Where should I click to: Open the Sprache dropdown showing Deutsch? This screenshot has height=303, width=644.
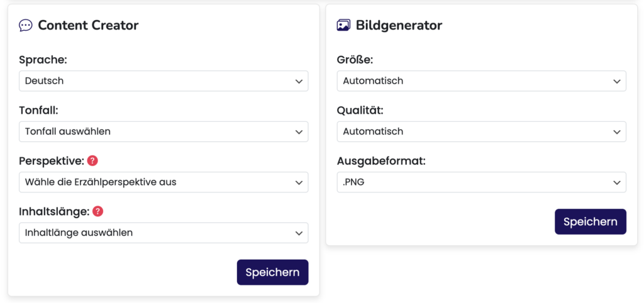pyautogui.click(x=164, y=81)
